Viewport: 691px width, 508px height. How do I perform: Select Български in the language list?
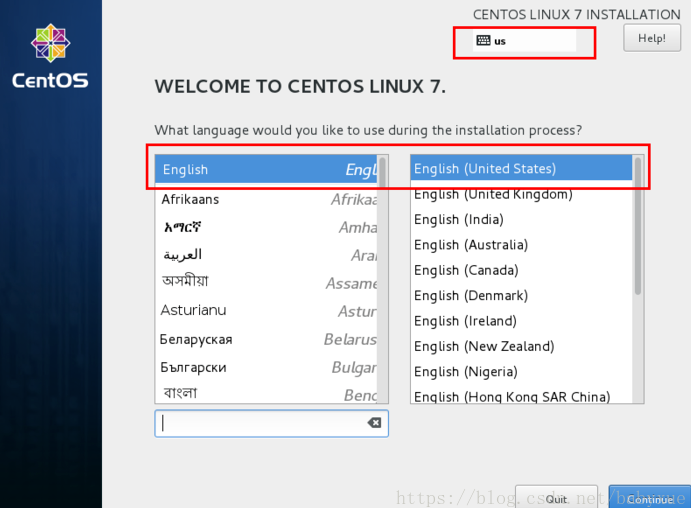tap(266, 367)
